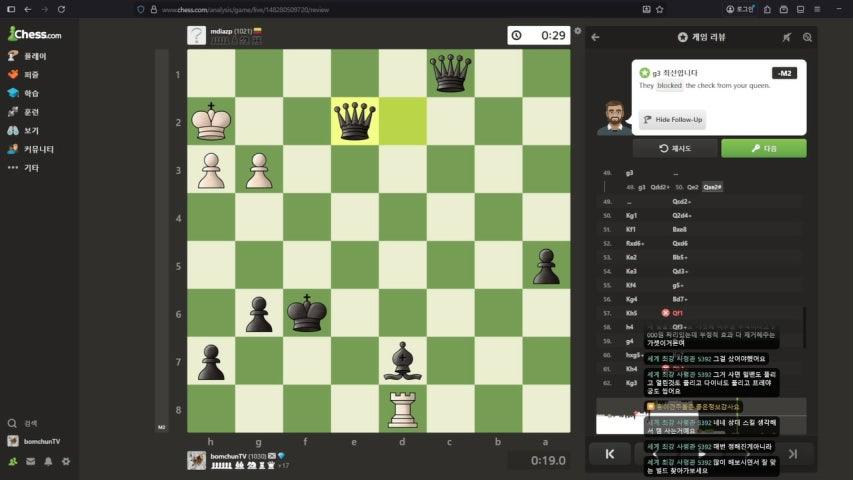
Task: Click the underlined 'blocked' term
Action: coord(669,85)
